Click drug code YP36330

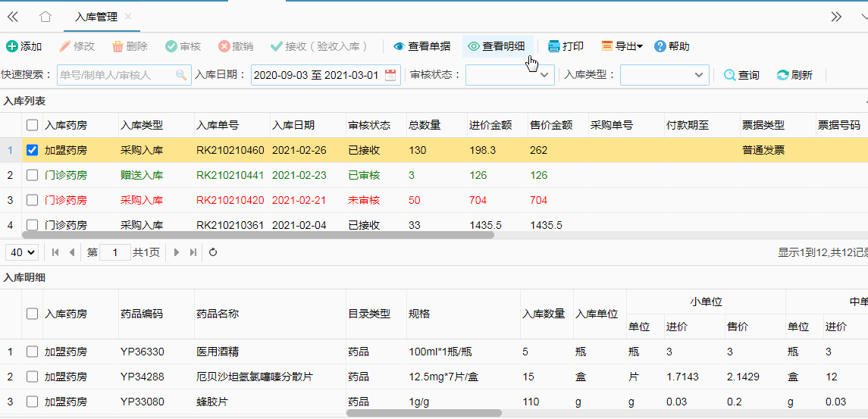(x=143, y=352)
